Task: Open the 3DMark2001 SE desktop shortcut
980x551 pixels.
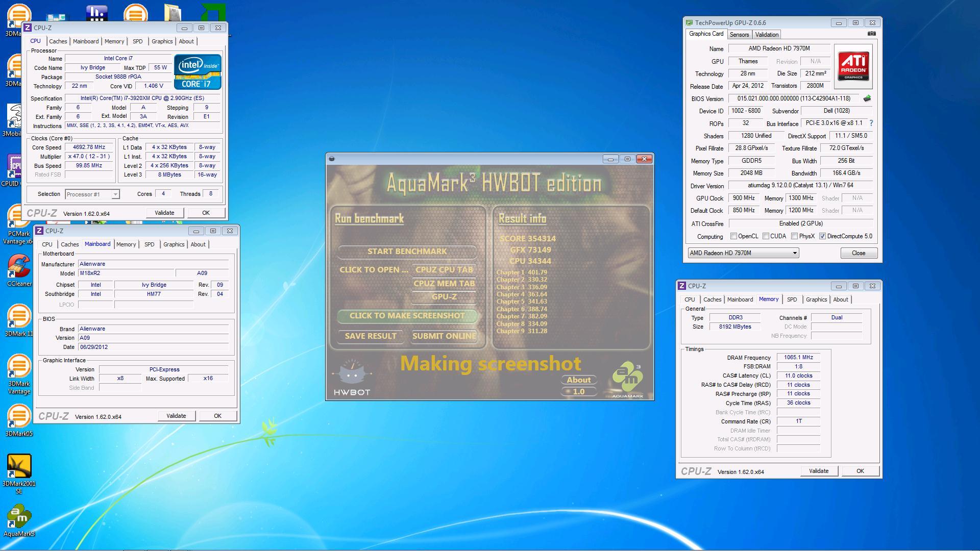Action: [19, 474]
